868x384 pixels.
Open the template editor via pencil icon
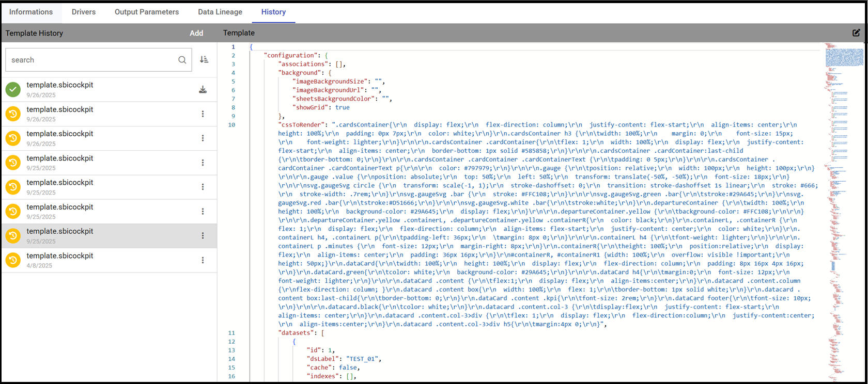click(x=856, y=33)
